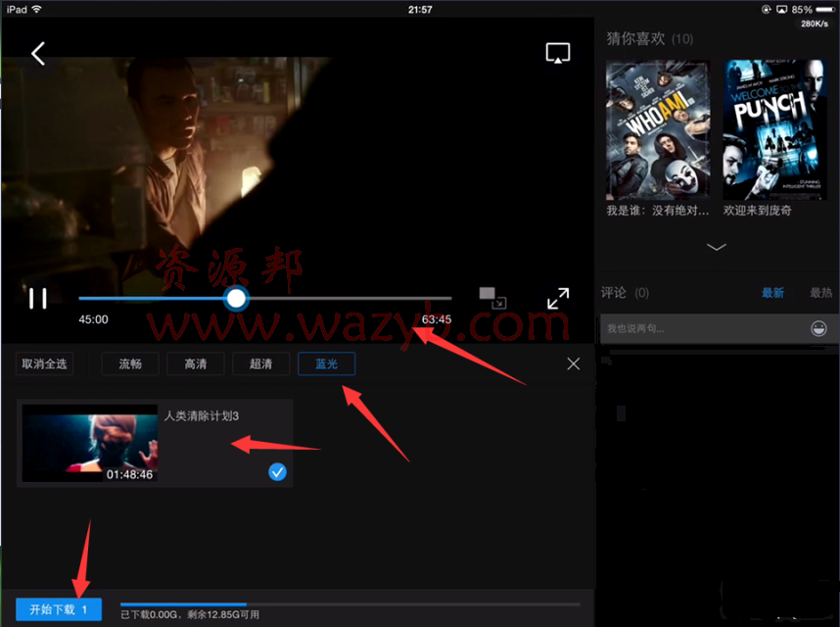Open the emoji smiley picker icon

[818, 328]
